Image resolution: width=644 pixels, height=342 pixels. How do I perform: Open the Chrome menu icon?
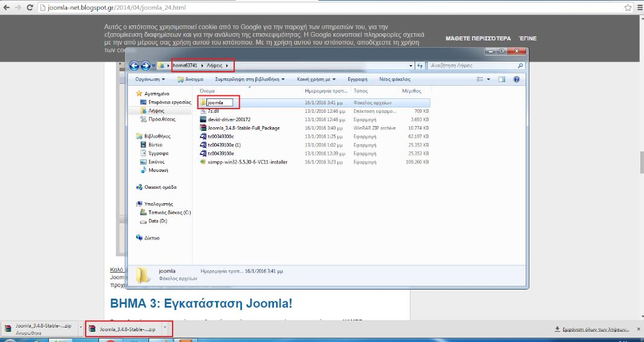pyautogui.click(x=640, y=7)
